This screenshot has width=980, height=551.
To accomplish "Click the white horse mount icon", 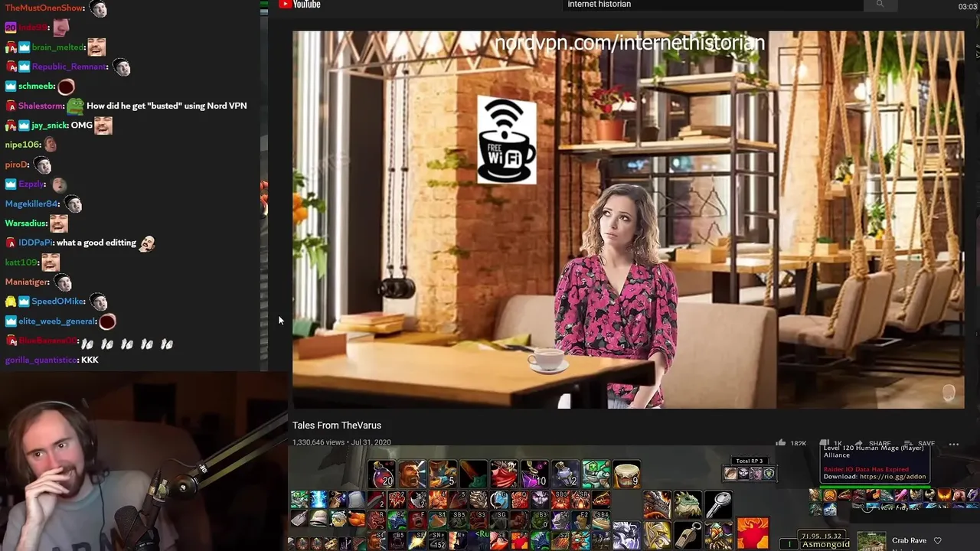I will coord(626,533).
